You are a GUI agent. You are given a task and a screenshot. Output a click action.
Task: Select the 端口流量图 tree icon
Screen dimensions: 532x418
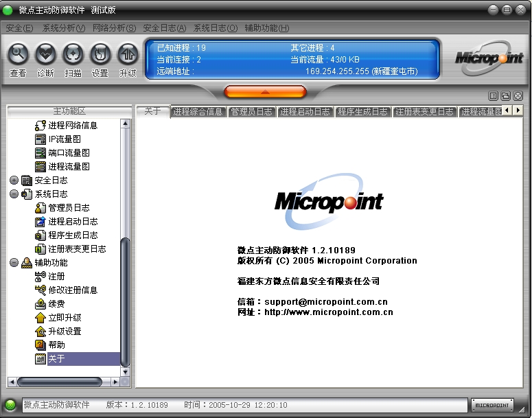[41, 152]
